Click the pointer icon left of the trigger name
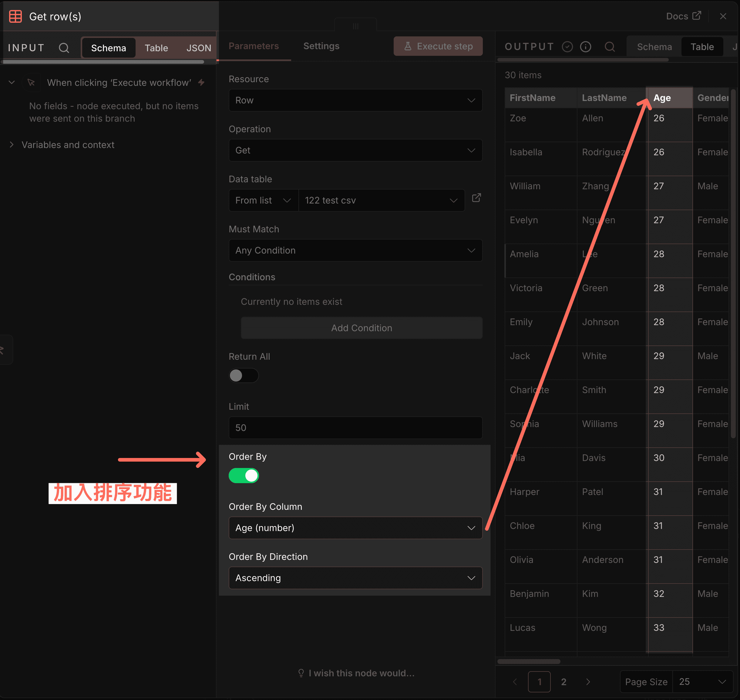Image resolution: width=740 pixels, height=700 pixels. pos(31,82)
